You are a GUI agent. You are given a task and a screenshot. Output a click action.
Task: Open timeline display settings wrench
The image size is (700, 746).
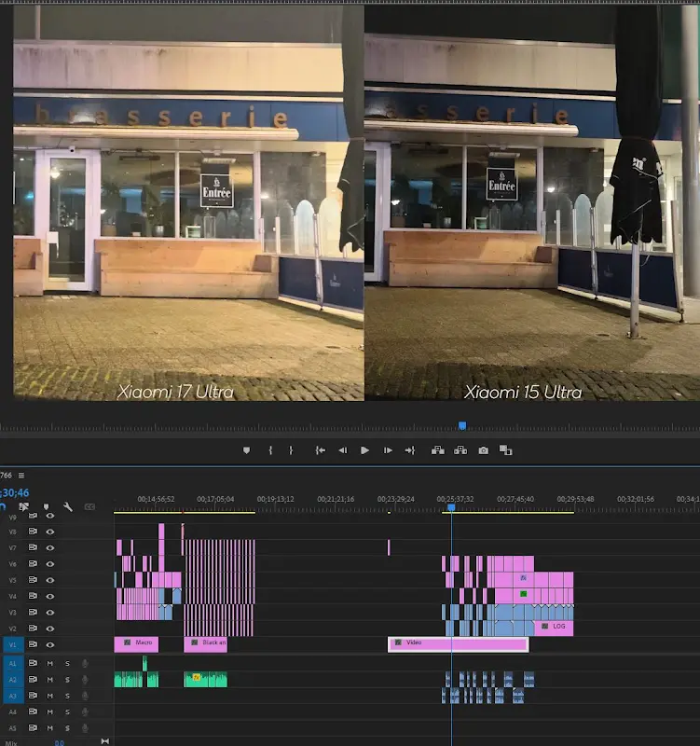[x=68, y=506]
